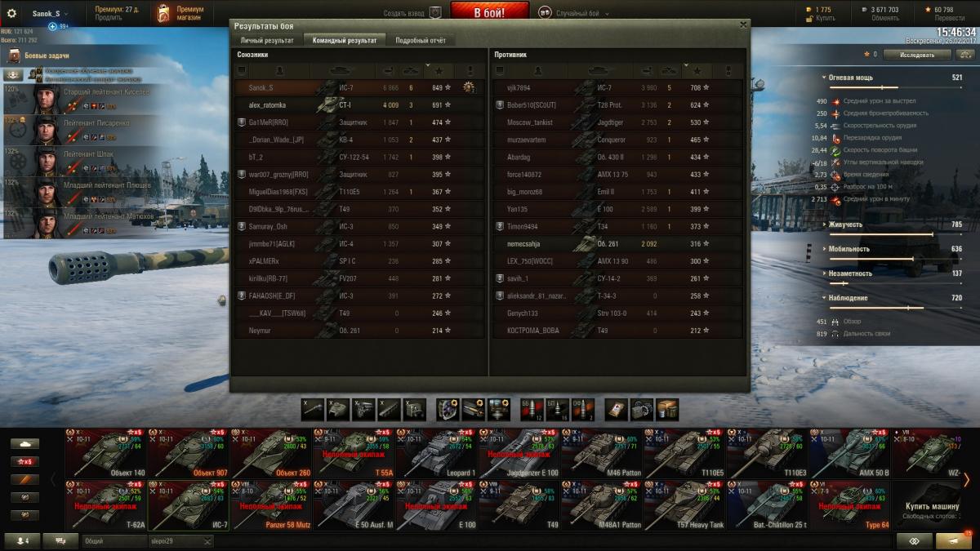Open the gun module slot

(314, 409)
